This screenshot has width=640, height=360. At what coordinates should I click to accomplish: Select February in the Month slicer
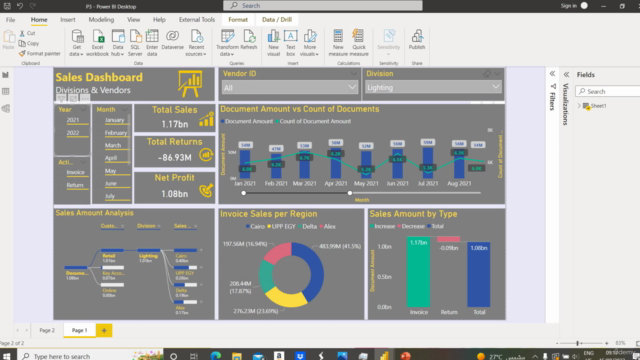116,133
